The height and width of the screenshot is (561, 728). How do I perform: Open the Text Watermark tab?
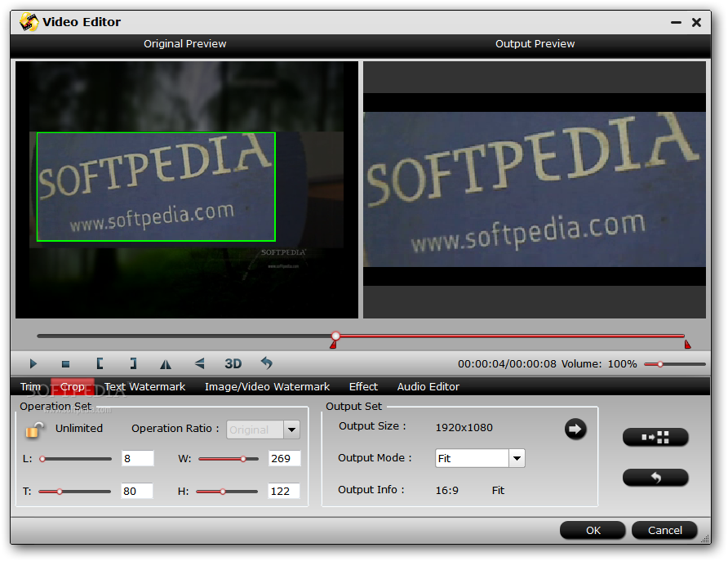click(x=144, y=386)
